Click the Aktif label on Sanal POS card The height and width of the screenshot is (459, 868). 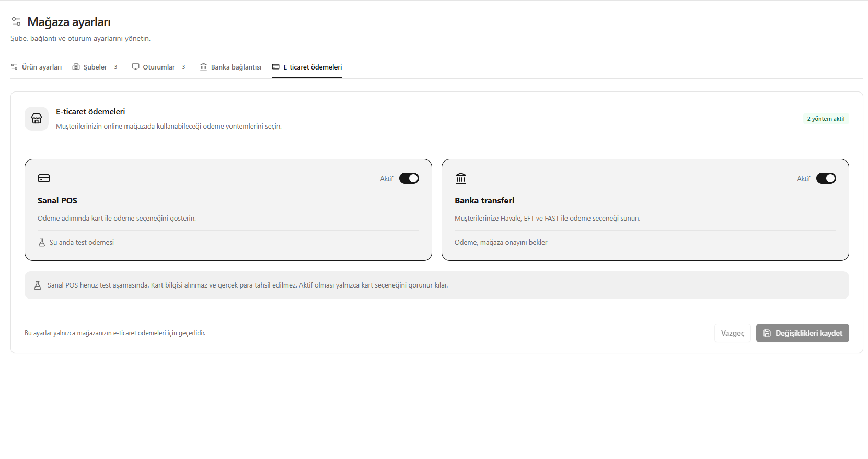387,179
